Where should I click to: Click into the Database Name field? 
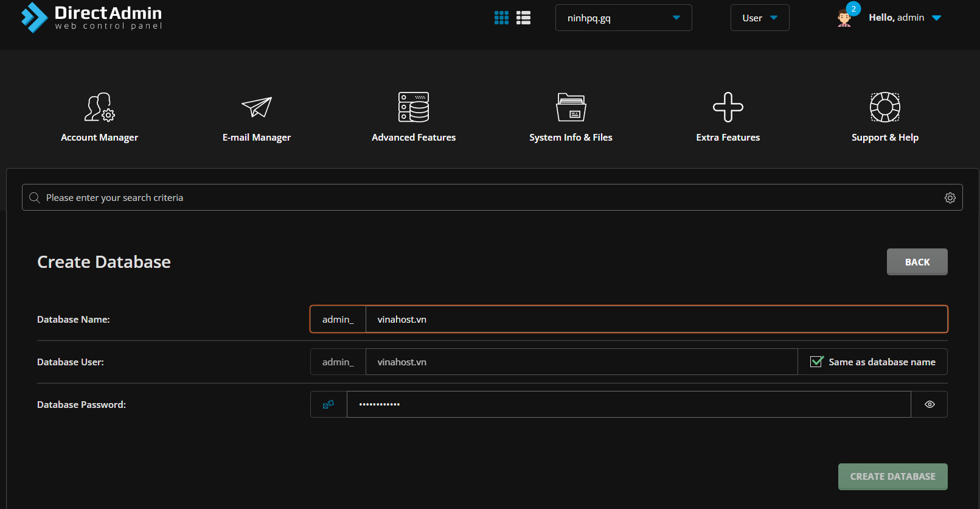click(x=656, y=319)
